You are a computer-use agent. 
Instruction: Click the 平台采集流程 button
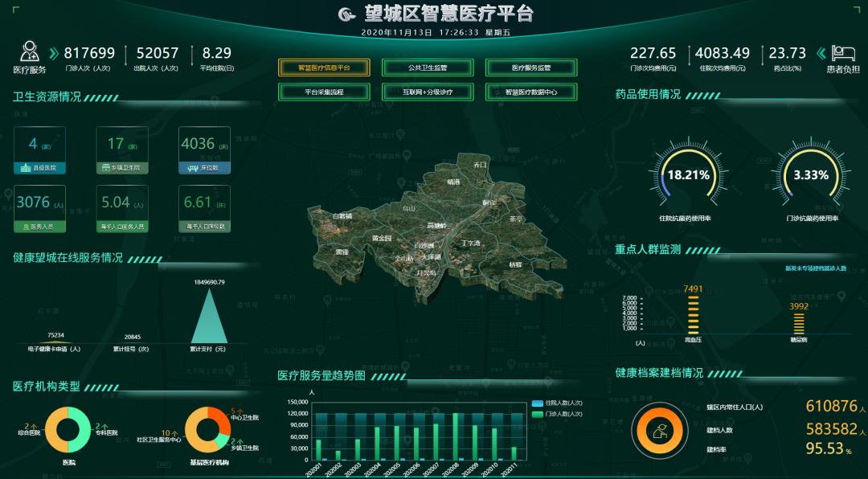click(x=325, y=91)
